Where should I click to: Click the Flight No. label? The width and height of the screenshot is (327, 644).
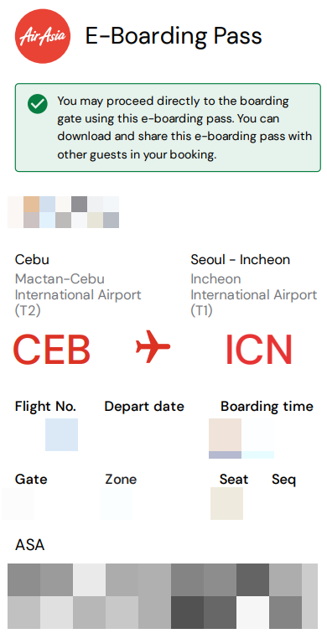coord(45,407)
